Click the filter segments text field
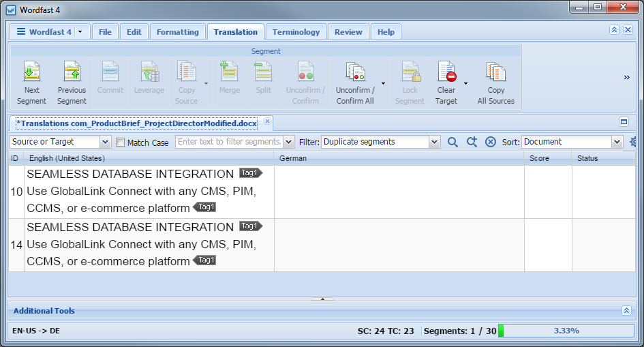This screenshot has width=644, height=347. pyautogui.click(x=229, y=142)
